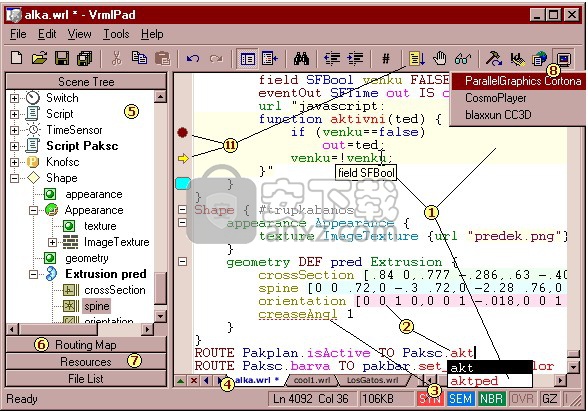The height and width of the screenshot is (411, 588).
Task: Click the increase indent icon
Action: coord(355,58)
